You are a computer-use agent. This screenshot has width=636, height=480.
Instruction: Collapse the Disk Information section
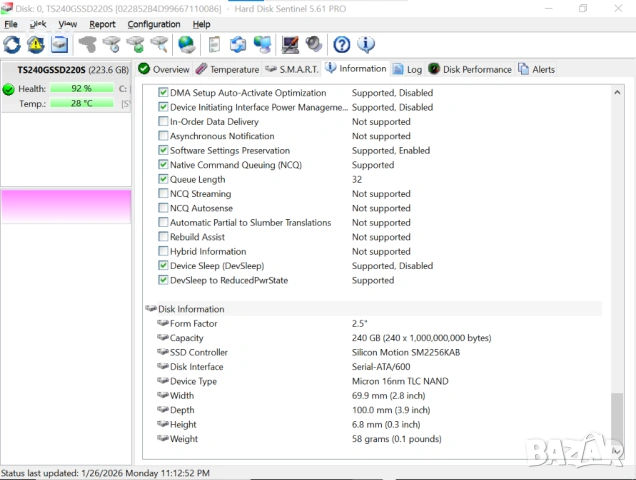151,309
